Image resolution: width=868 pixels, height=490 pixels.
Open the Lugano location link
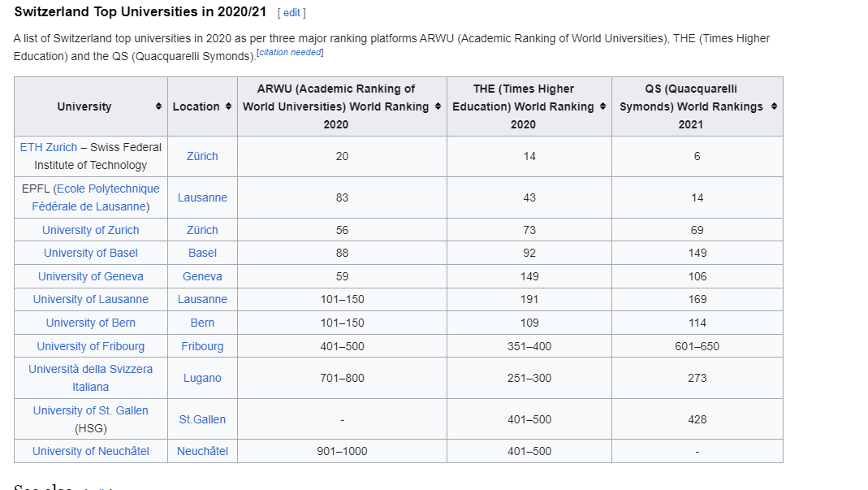[203, 378]
